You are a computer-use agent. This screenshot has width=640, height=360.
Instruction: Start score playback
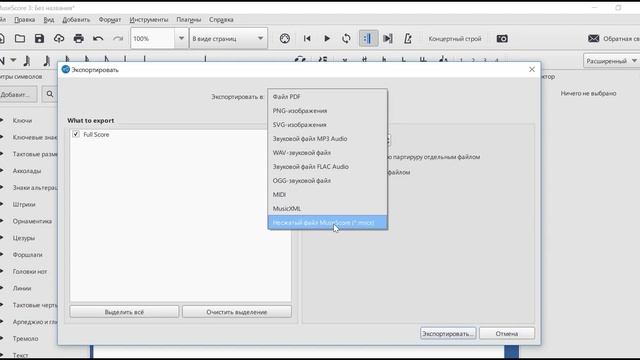click(327, 38)
